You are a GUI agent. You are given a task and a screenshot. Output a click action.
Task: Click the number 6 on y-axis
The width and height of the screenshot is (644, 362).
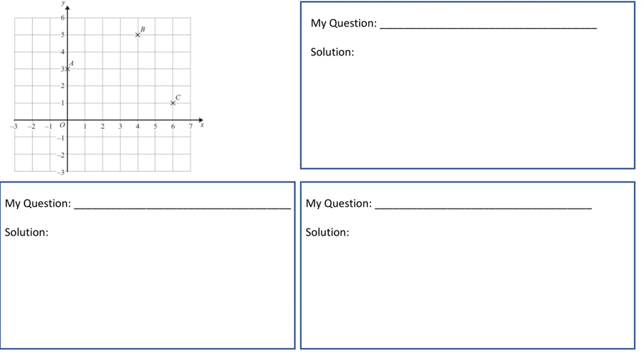tap(63, 18)
